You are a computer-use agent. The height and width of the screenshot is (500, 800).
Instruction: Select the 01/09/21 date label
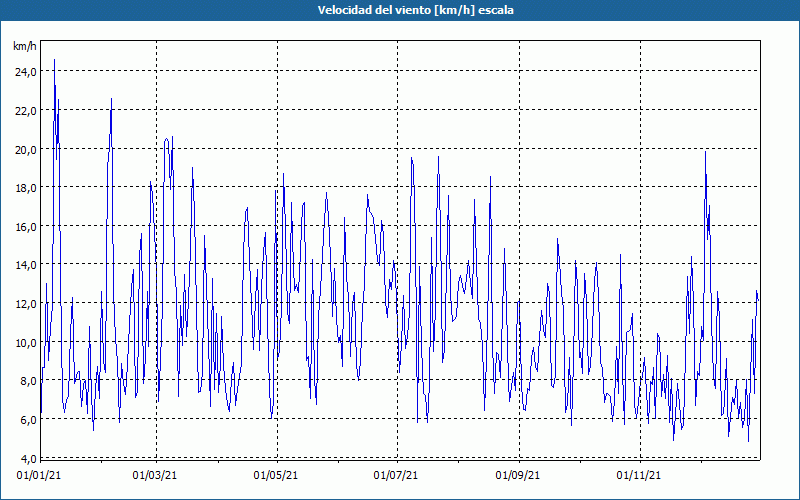[518, 476]
